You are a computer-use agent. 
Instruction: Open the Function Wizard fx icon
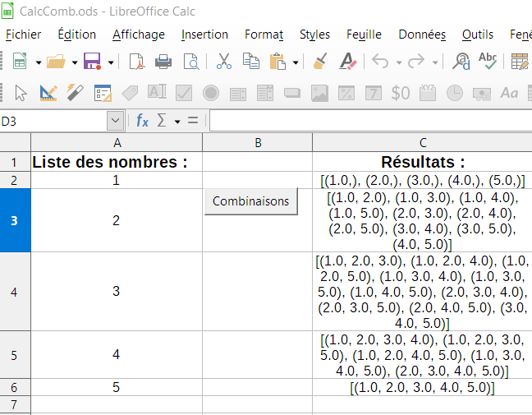142,121
